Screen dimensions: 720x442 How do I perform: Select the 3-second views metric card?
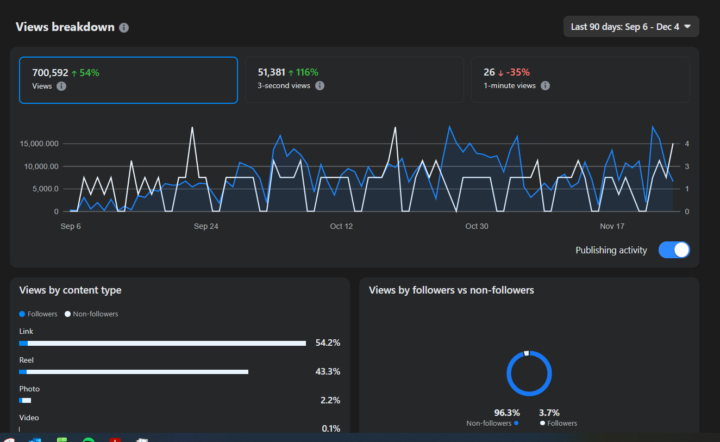coord(354,79)
